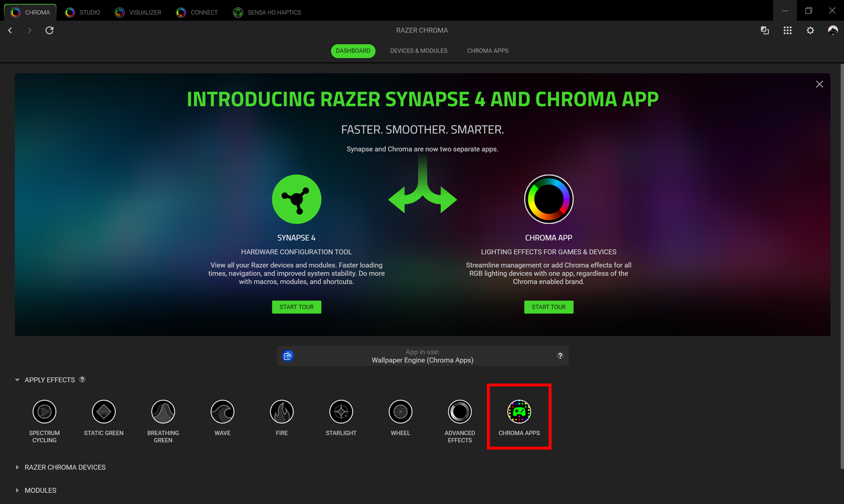Open the Wheel lighting effect

[x=400, y=411]
